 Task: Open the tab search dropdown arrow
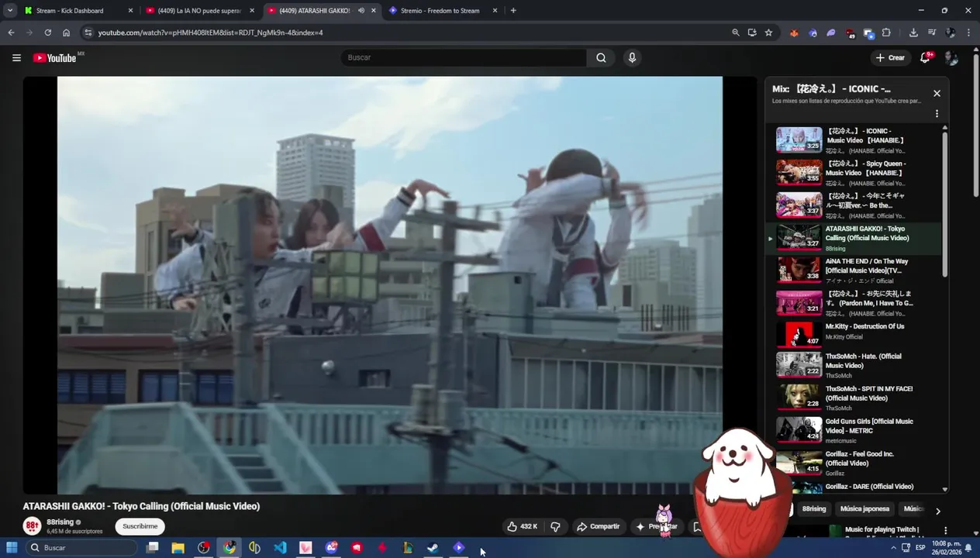point(10,11)
